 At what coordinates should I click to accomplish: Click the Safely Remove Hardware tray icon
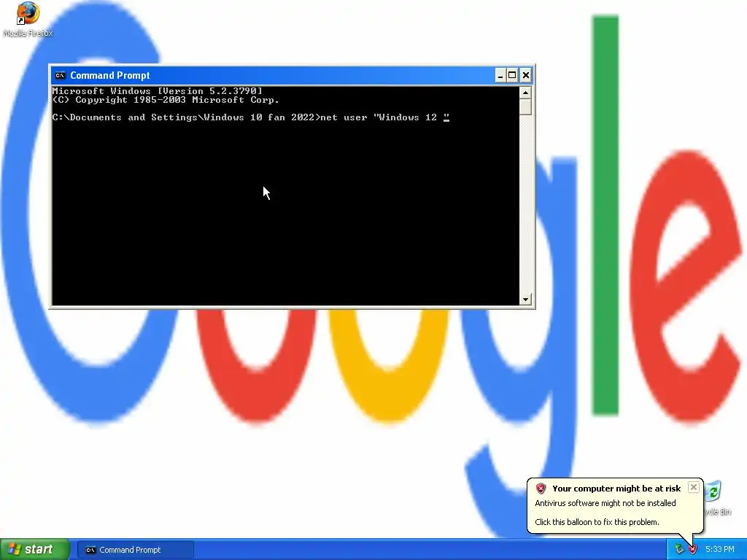[x=679, y=550]
